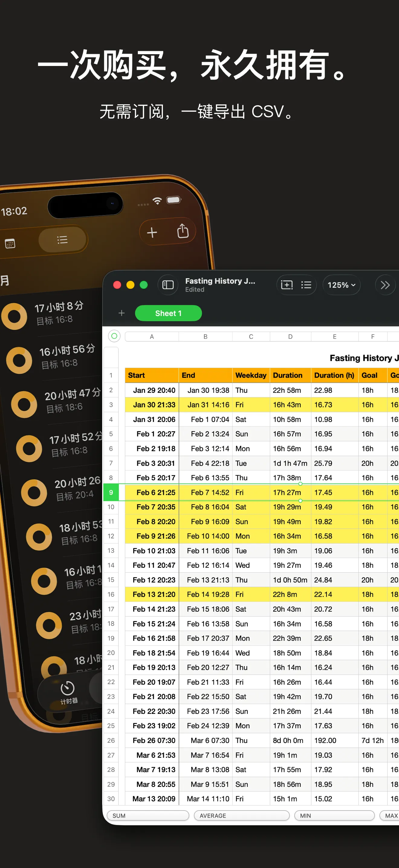The width and height of the screenshot is (399, 868).
Task: Click the SUM function button
Action: (x=148, y=815)
